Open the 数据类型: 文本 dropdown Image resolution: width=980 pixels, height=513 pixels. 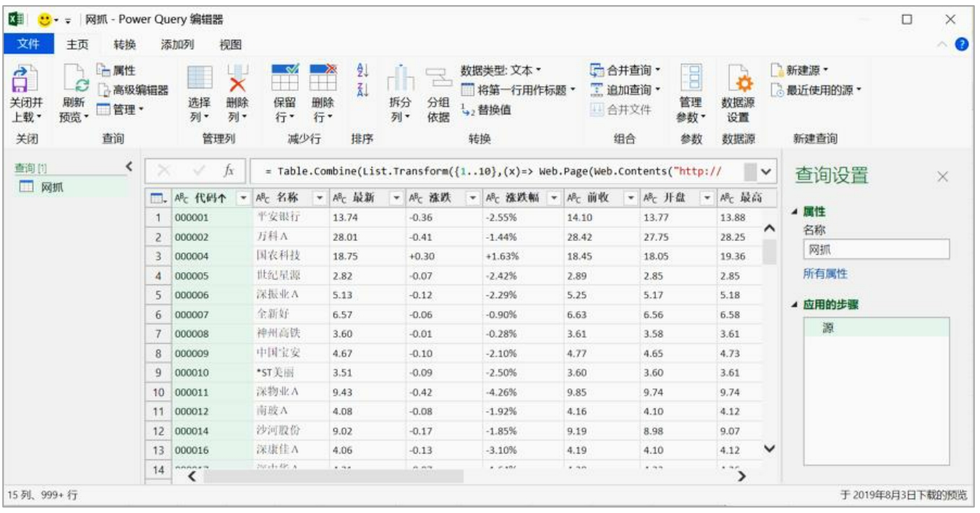point(500,70)
